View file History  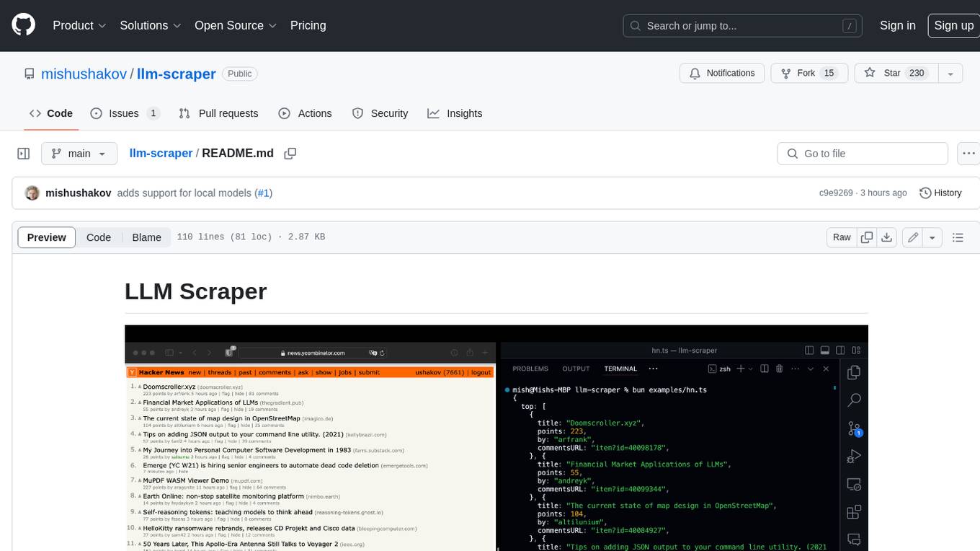coord(941,193)
